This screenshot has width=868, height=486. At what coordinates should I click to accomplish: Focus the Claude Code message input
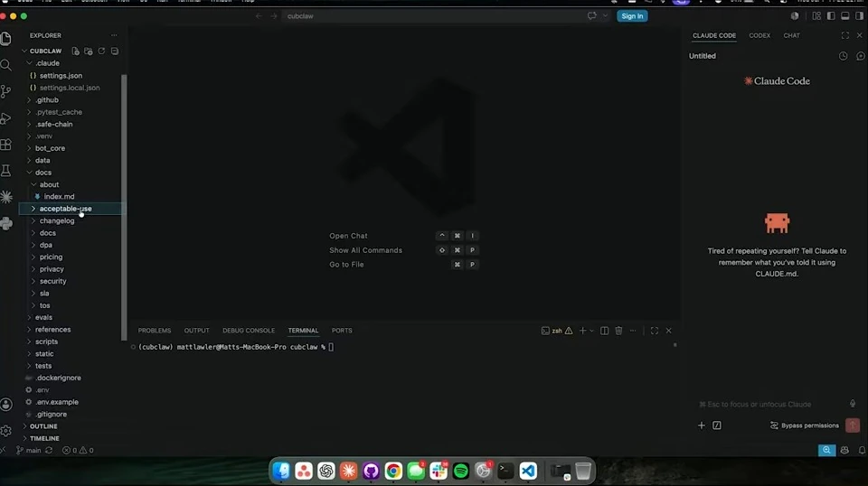pyautogui.click(x=772, y=404)
